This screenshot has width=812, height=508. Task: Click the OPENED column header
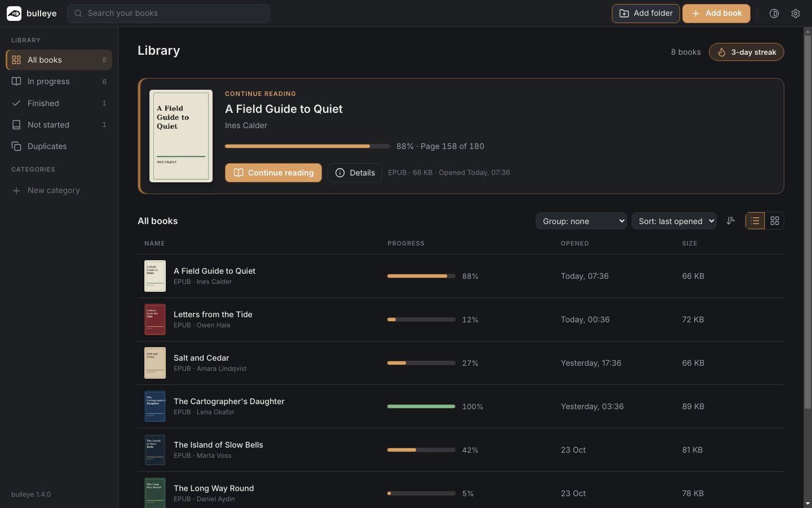[x=575, y=243]
